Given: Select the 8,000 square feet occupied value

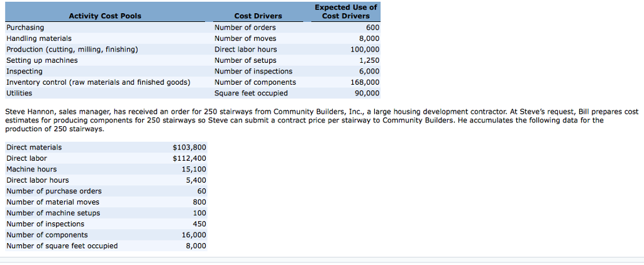Looking at the screenshot, I should [x=196, y=246].
